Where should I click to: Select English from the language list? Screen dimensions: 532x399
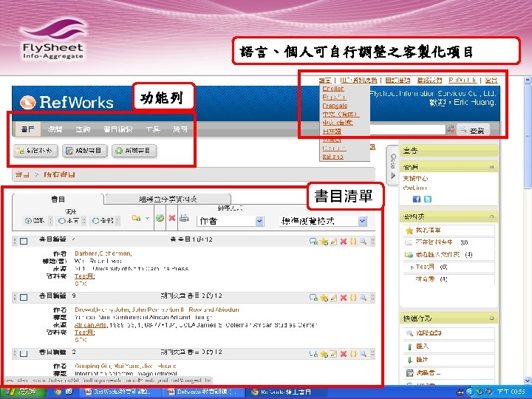coord(332,89)
